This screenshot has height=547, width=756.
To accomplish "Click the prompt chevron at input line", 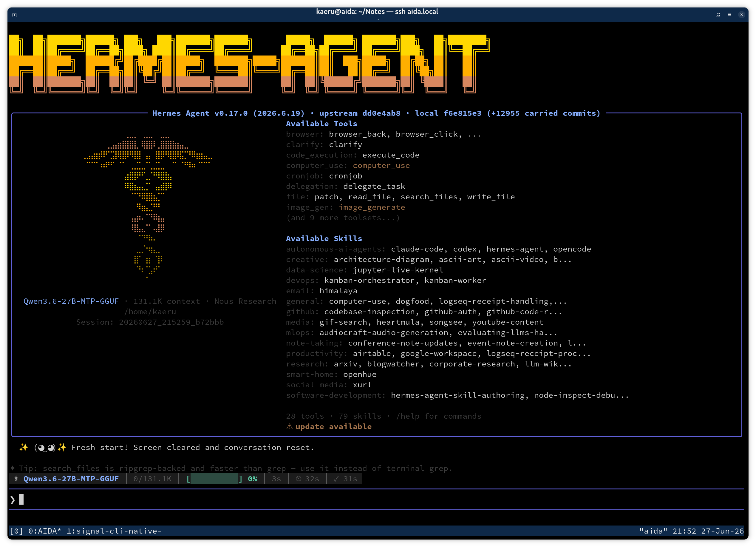I will (x=13, y=500).
